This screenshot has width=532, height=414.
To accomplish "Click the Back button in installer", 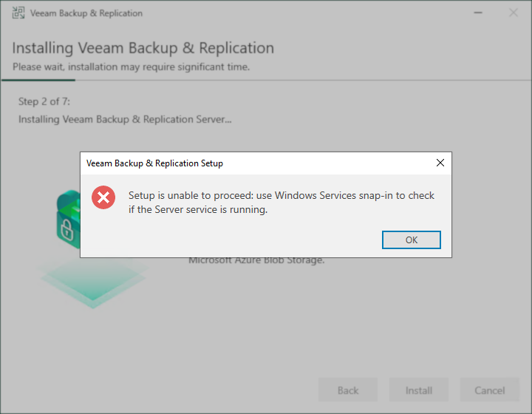I will click(x=348, y=390).
